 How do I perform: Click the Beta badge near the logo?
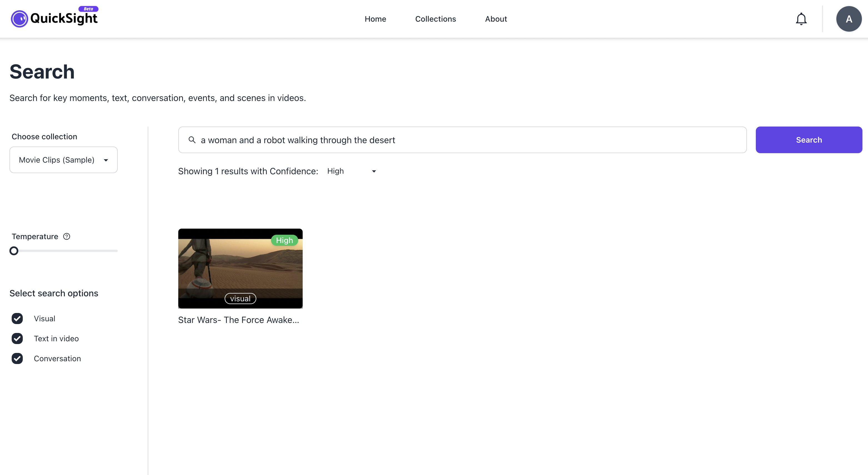point(88,9)
